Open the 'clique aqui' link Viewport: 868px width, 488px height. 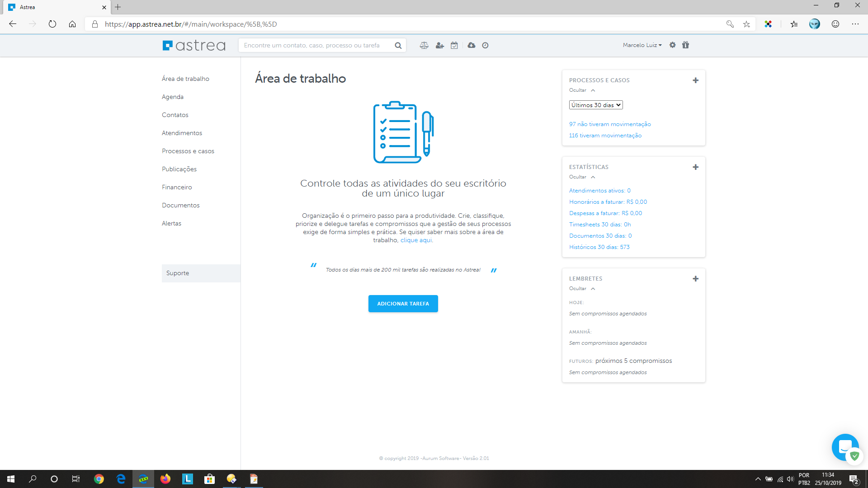pyautogui.click(x=416, y=240)
